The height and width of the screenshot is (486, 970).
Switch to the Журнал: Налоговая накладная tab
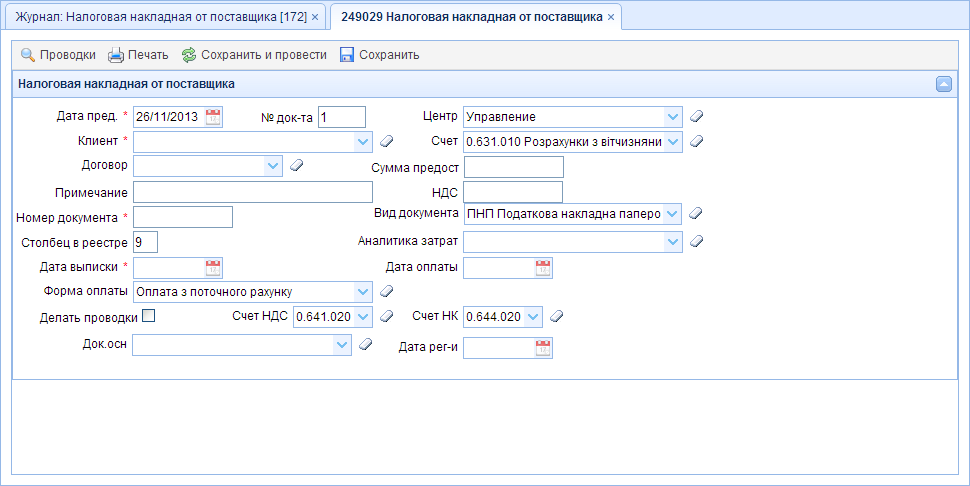point(161,17)
